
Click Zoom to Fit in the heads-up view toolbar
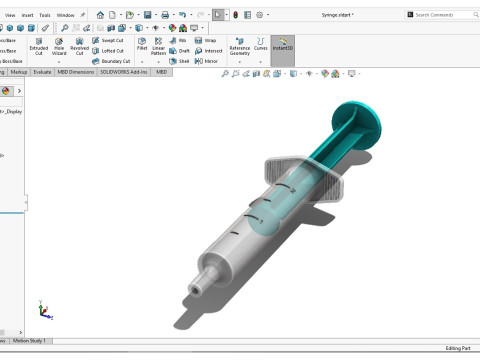[225, 74]
